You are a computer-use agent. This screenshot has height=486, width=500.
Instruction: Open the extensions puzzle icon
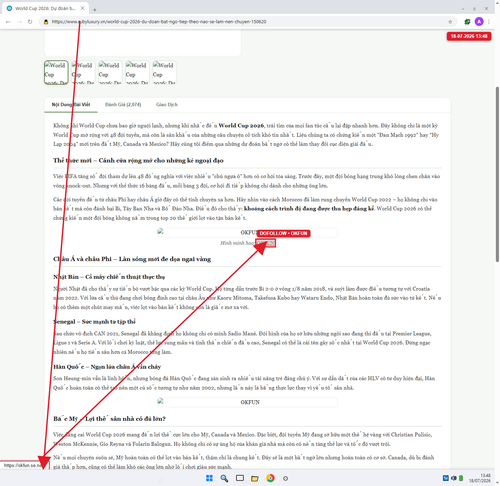pos(467,22)
